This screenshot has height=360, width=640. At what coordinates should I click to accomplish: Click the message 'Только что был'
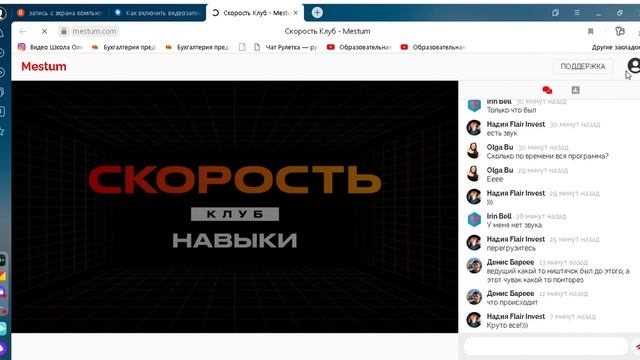click(x=511, y=110)
